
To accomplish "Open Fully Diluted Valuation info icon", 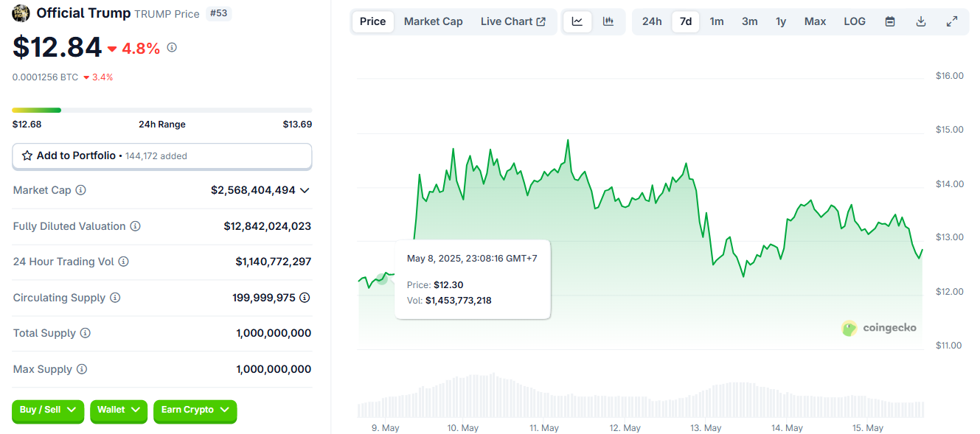I will coord(136,226).
